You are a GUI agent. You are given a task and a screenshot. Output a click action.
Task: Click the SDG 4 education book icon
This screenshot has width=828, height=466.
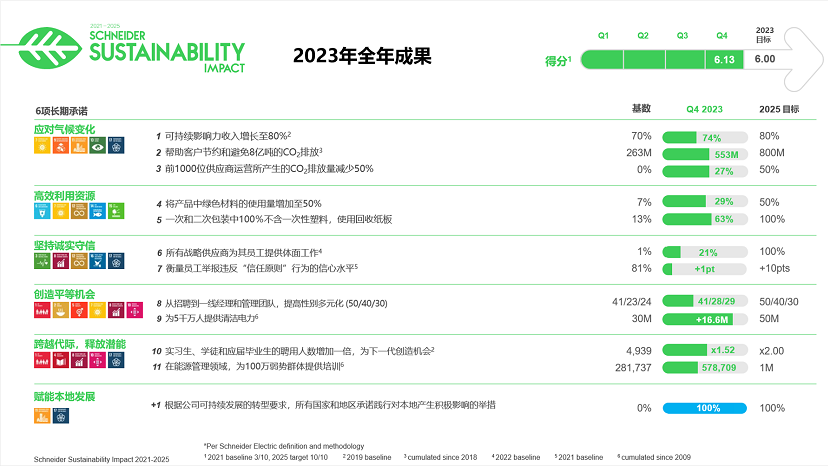(61, 360)
